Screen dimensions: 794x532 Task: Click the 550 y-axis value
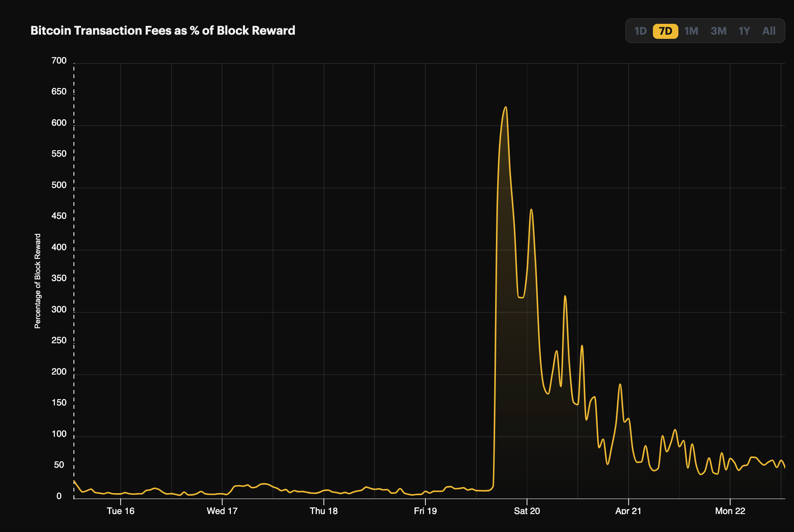pyautogui.click(x=59, y=154)
